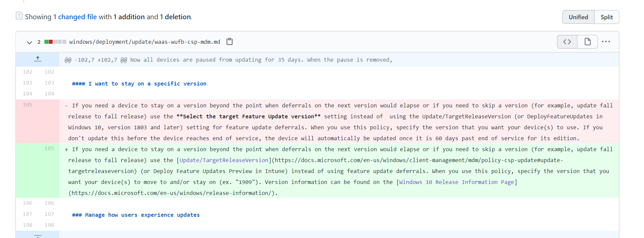The width and height of the screenshot is (644, 238).
Task: Display the source diff view
Action: pos(567,42)
